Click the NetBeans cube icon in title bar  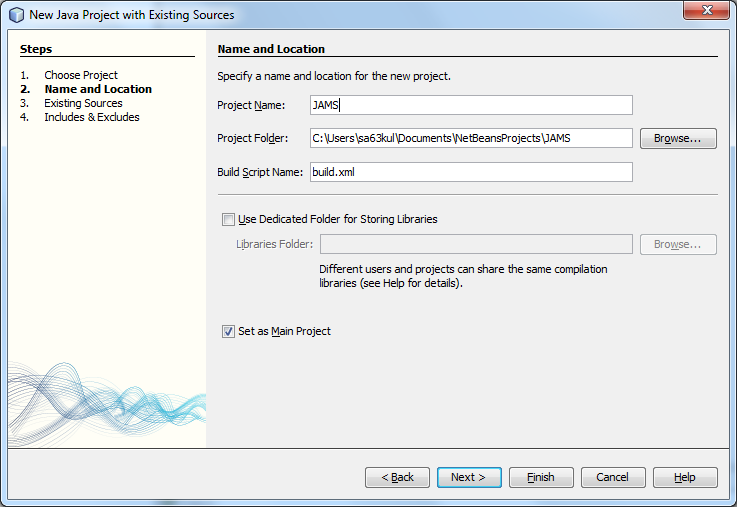[x=16, y=15]
